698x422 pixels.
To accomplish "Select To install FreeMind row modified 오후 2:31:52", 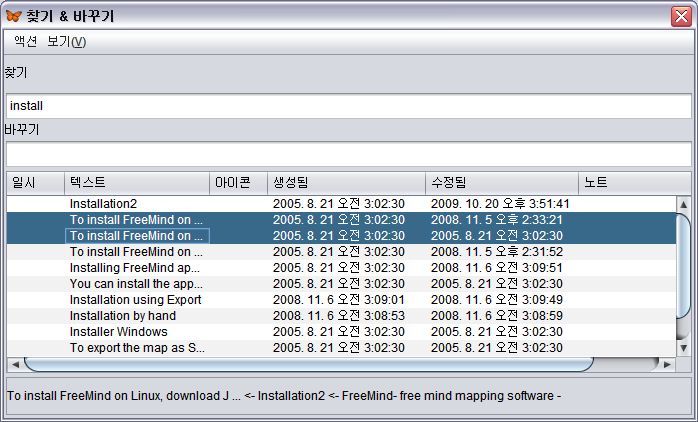I will (341, 252).
